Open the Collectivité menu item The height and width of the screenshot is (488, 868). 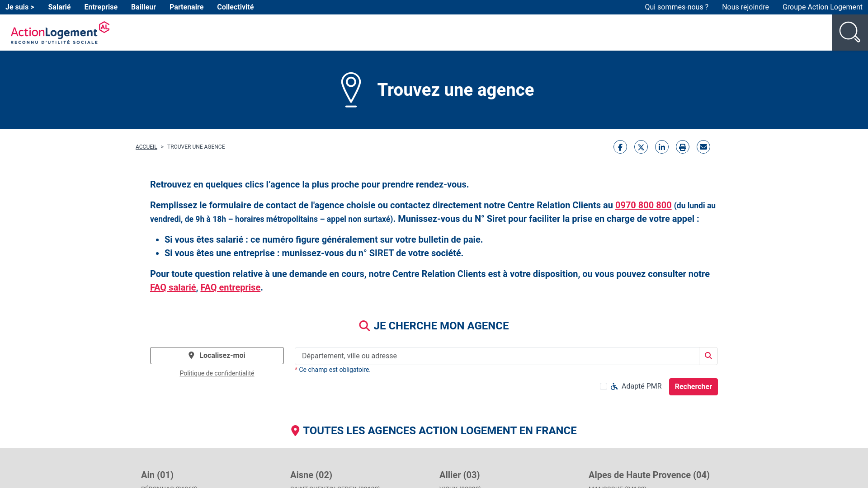coord(235,7)
